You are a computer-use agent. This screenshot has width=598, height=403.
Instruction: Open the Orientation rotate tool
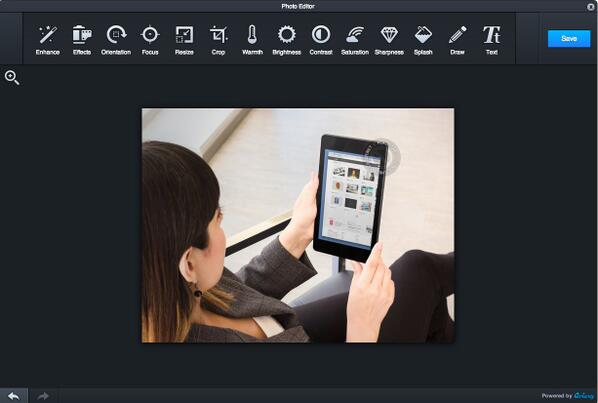116,40
